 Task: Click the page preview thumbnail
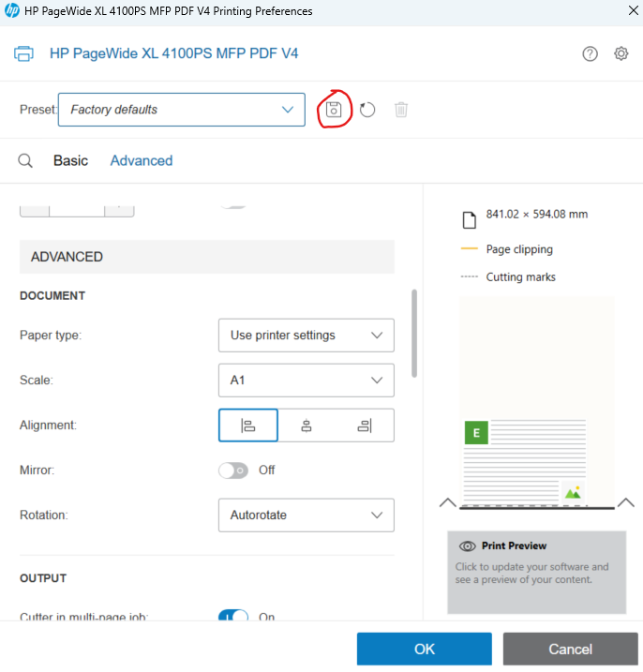[x=537, y=402]
